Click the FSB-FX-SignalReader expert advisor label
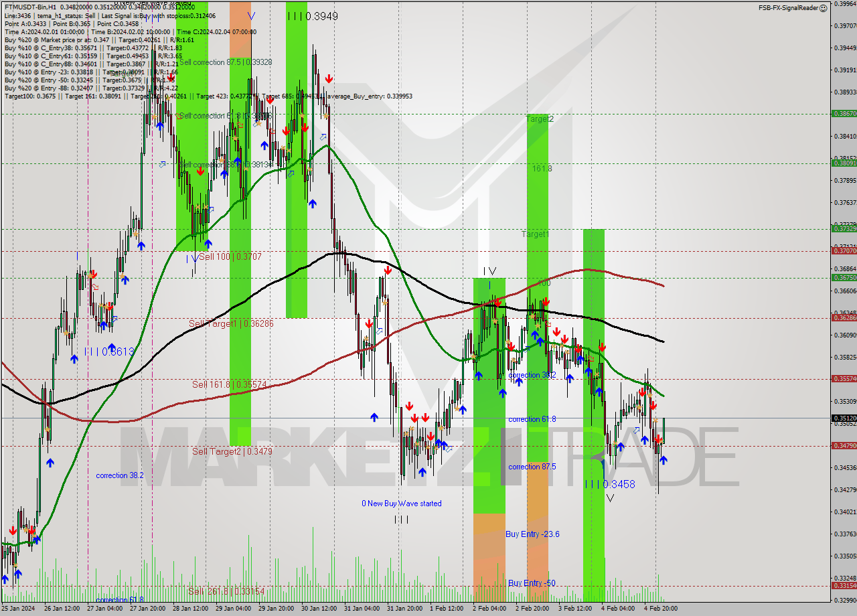Screen dimensions: 857x616 pyautogui.click(x=788, y=8)
